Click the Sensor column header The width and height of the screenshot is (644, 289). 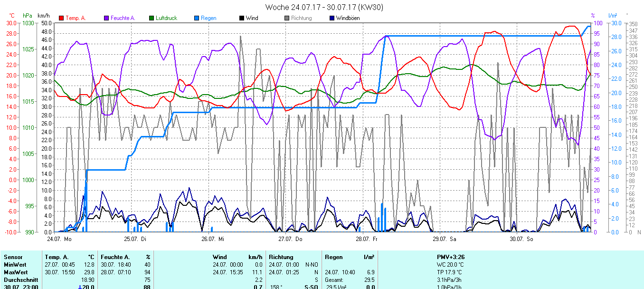pos(13,257)
